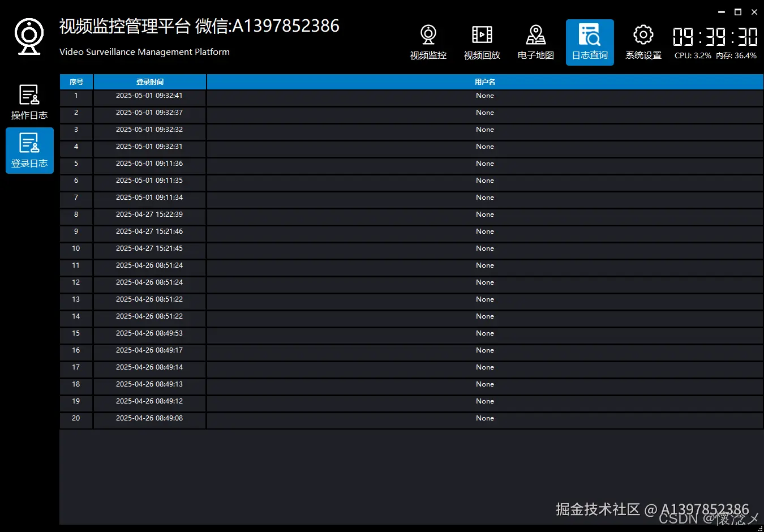This screenshot has width=764, height=532.
Task: Click the 内存: 36.4% memory status
Action: (736, 55)
